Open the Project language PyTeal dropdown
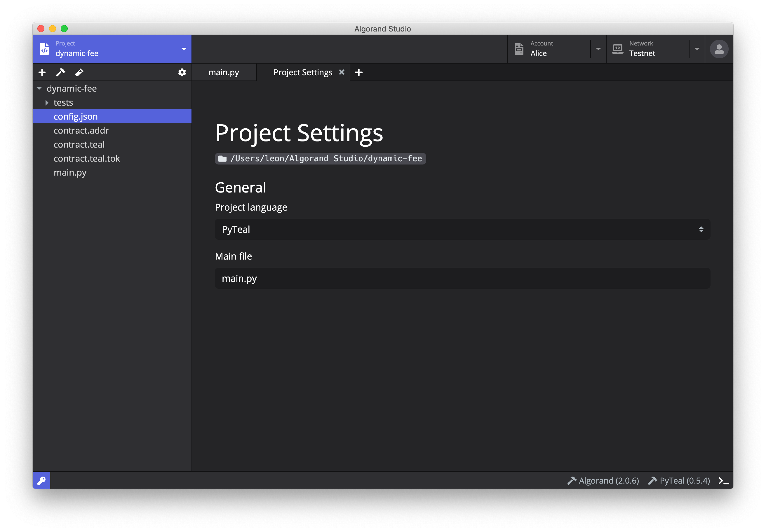766x532 pixels. coord(462,229)
